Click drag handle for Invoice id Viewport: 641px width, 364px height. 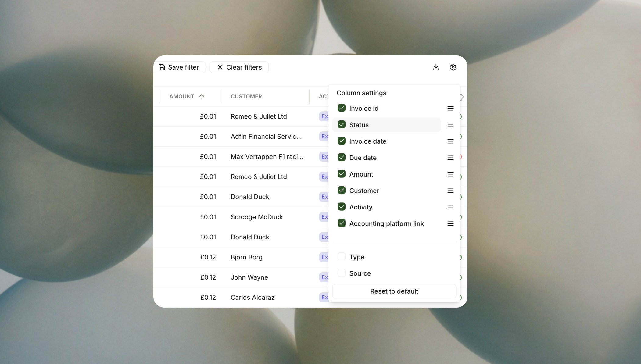pyautogui.click(x=450, y=109)
